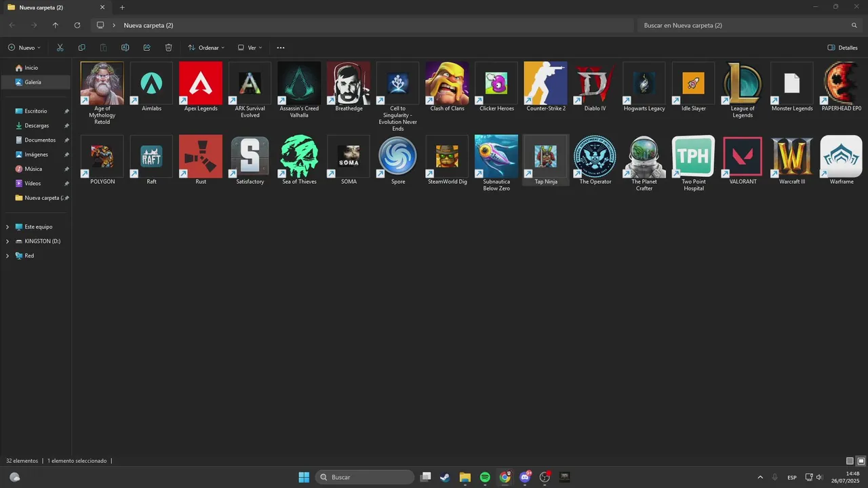Click the Rename toolbar icon
The width and height of the screenshot is (868, 488).
[125, 47]
